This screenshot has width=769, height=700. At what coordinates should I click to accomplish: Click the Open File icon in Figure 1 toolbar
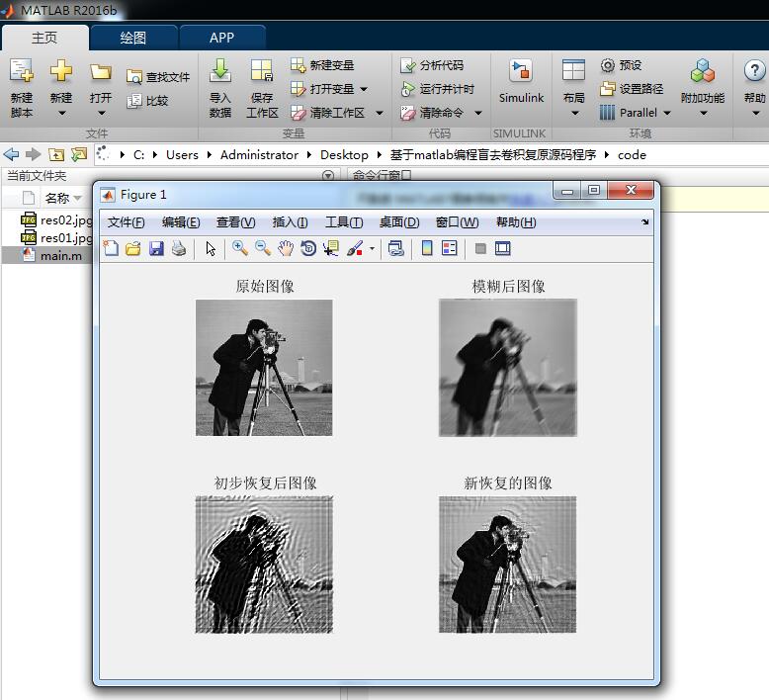click(x=132, y=249)
